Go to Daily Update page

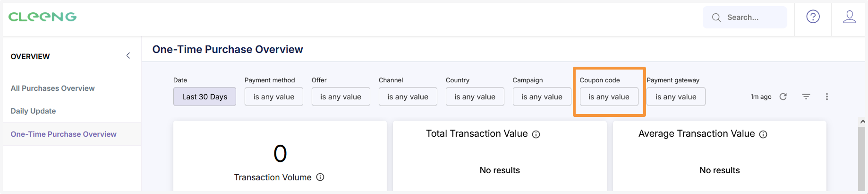[x=33, y=111]
